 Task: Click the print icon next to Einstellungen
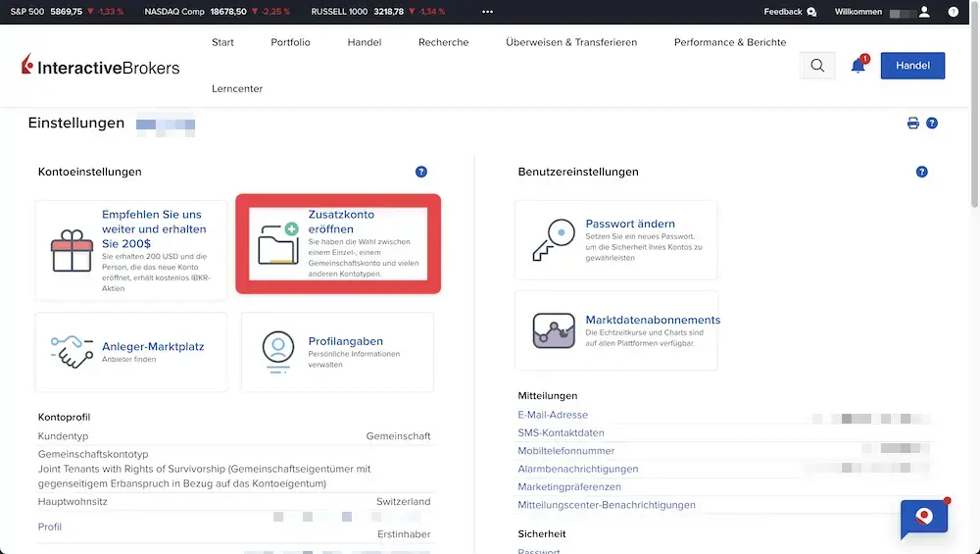pyautogui.click(x=913, y=124)
